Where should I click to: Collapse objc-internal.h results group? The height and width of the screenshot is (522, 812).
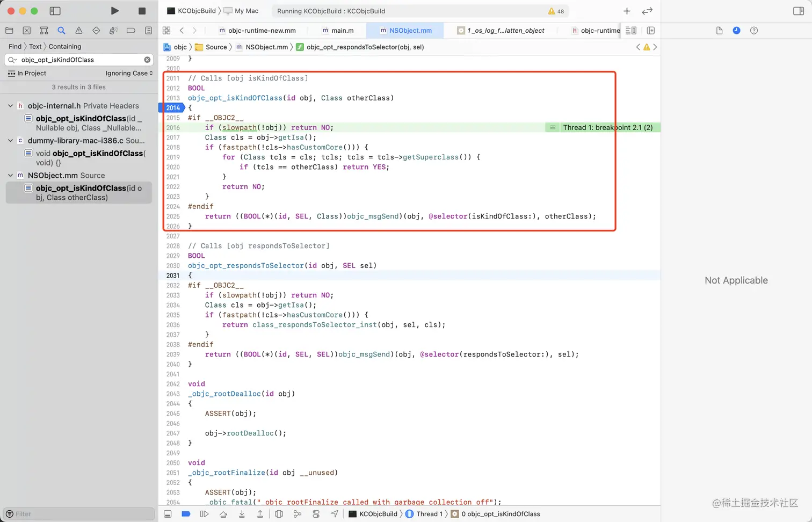10,106
